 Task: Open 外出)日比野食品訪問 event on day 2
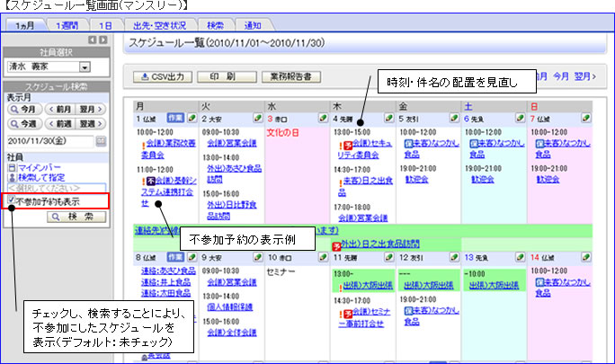pyautogui.click(x=232, y=210)
